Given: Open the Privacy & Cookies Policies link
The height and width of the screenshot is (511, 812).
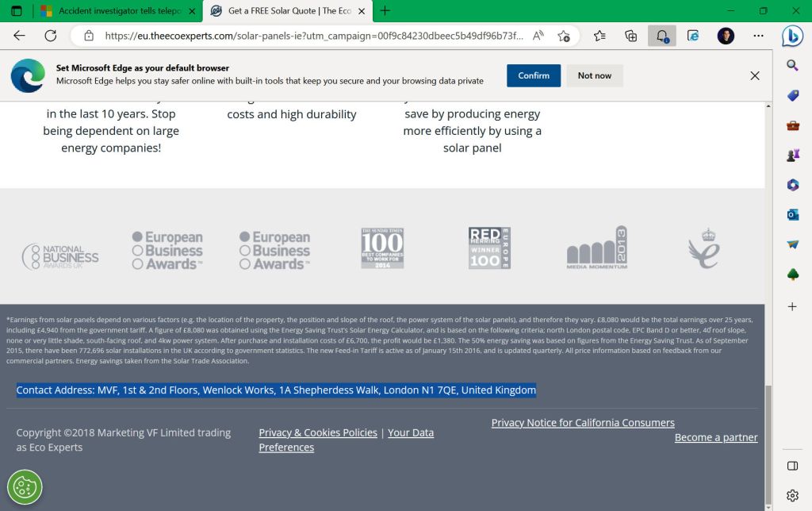Looking at the screenshot, I should (318, 432).
